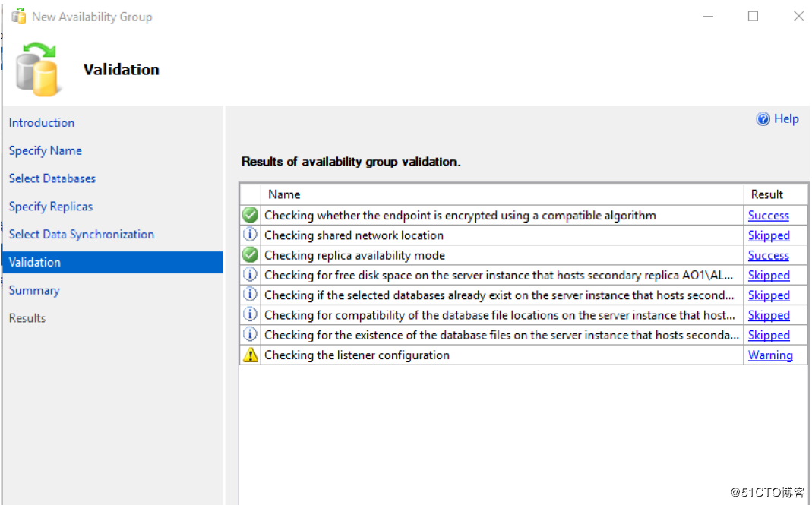
Task: Select row 'Checking for the existence of the database files'
Action: (501, 335)
